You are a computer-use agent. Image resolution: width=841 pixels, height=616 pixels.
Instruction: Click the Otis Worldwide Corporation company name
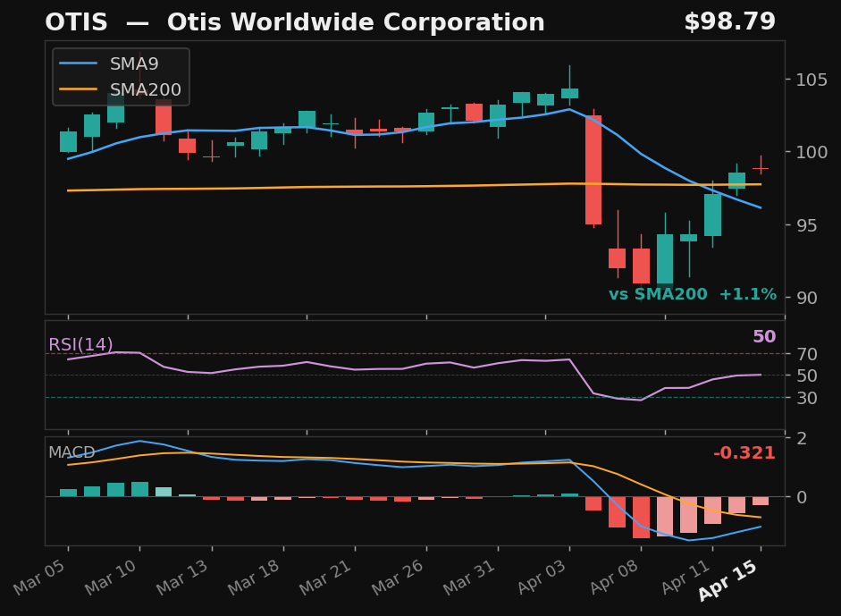[x=356, y=22]
